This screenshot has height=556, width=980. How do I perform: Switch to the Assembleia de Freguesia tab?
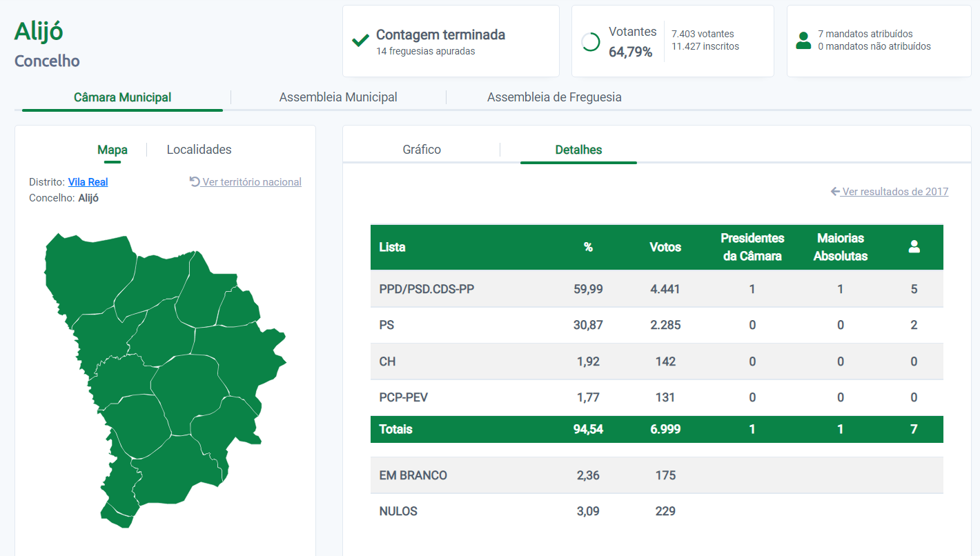tap(554, 97)
